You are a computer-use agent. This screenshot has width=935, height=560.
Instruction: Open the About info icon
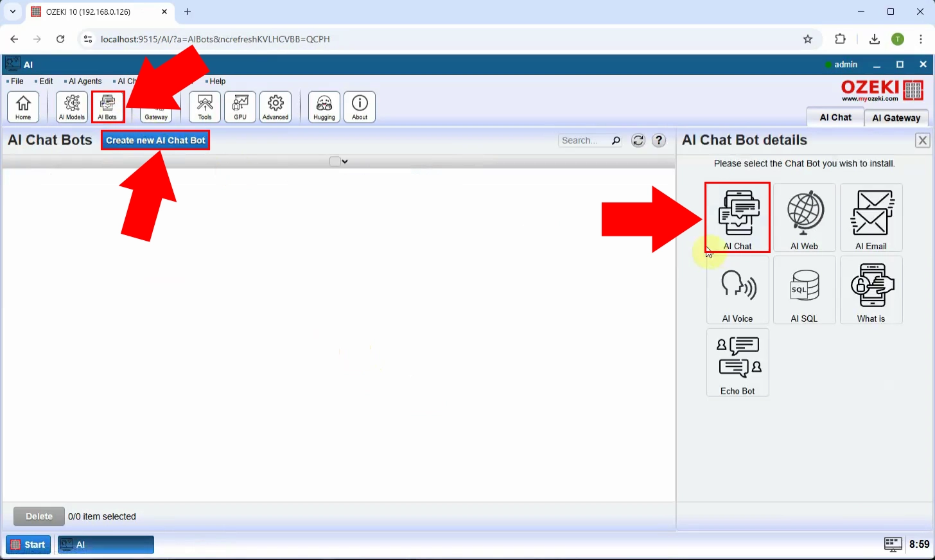click(360, 107)
